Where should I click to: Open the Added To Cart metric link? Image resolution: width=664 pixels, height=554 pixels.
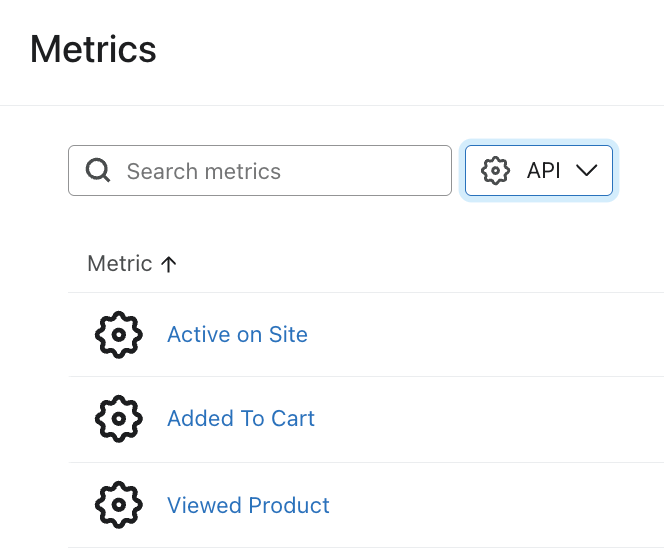(x=241, y=419)
